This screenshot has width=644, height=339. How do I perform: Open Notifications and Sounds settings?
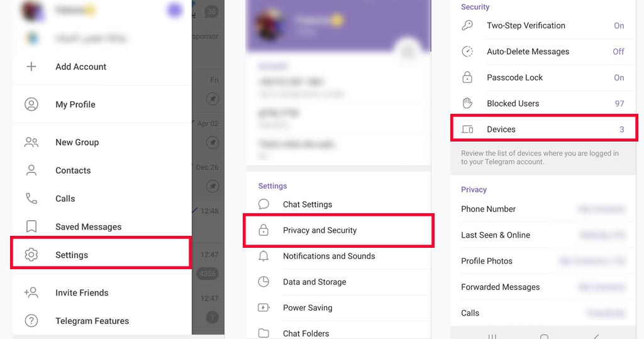pyautogui.click(x=338, y=256)
